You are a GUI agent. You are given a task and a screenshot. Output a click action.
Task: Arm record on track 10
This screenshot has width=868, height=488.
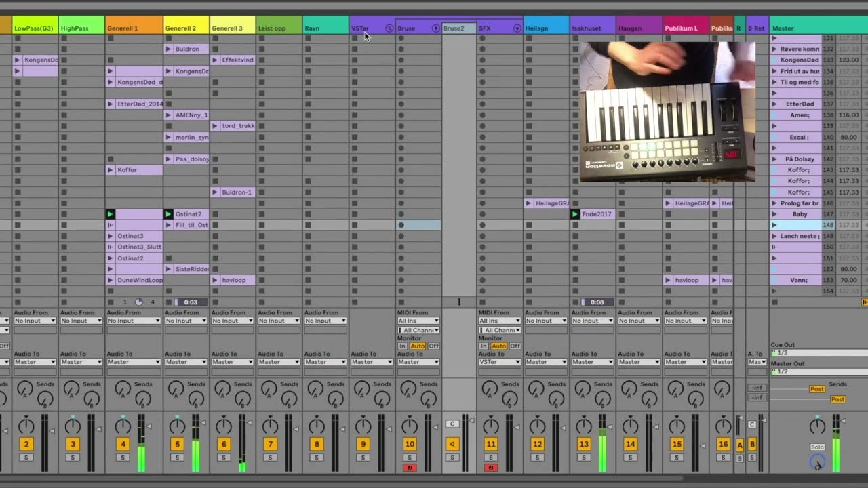coord(409,468)
